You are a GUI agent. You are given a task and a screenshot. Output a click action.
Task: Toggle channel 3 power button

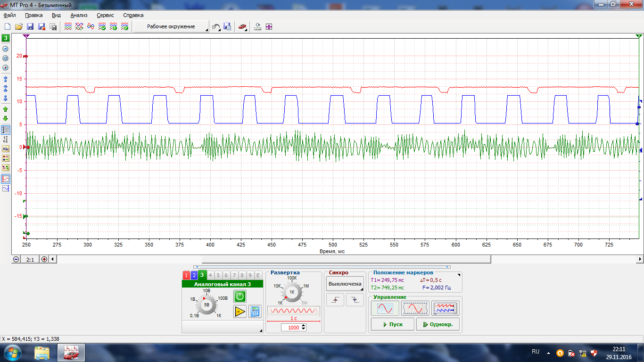point(240,296)
